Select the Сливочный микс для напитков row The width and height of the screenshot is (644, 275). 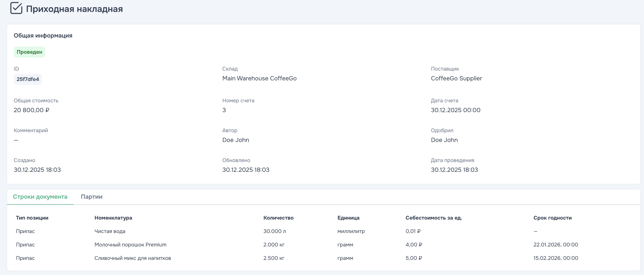(132, 258)
